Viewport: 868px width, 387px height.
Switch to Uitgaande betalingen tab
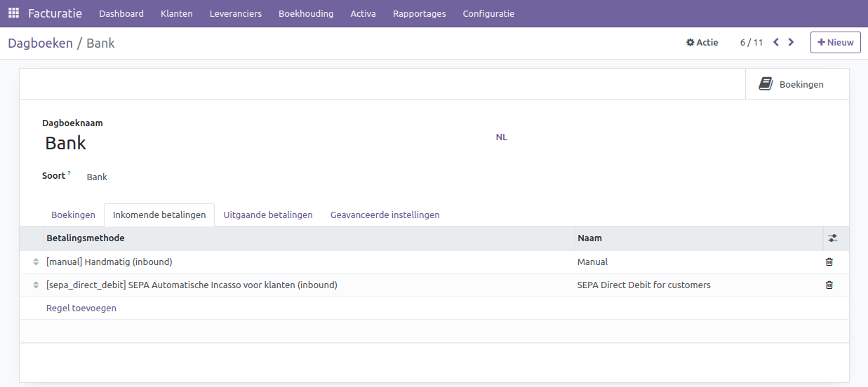pos(267,215)
